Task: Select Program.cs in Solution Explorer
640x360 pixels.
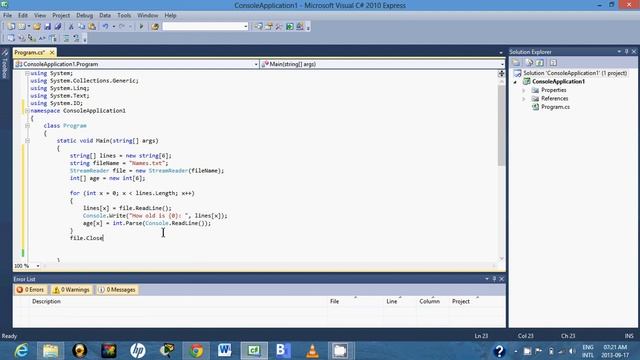Action: pyautogui.click(x=555, y=107)
